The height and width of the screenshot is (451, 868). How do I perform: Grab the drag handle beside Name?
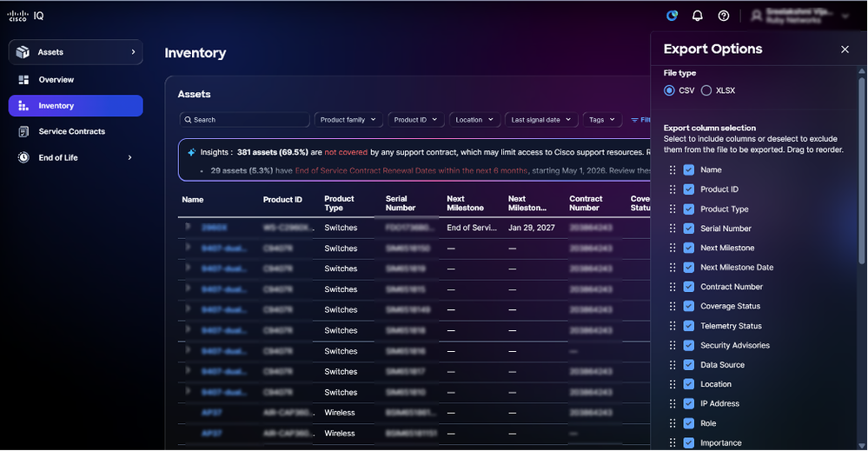pyautogui.click(x=673, y=170)
